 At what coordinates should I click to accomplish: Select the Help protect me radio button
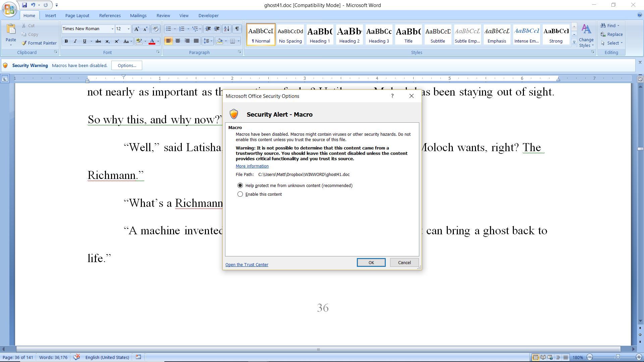(240, 185)
